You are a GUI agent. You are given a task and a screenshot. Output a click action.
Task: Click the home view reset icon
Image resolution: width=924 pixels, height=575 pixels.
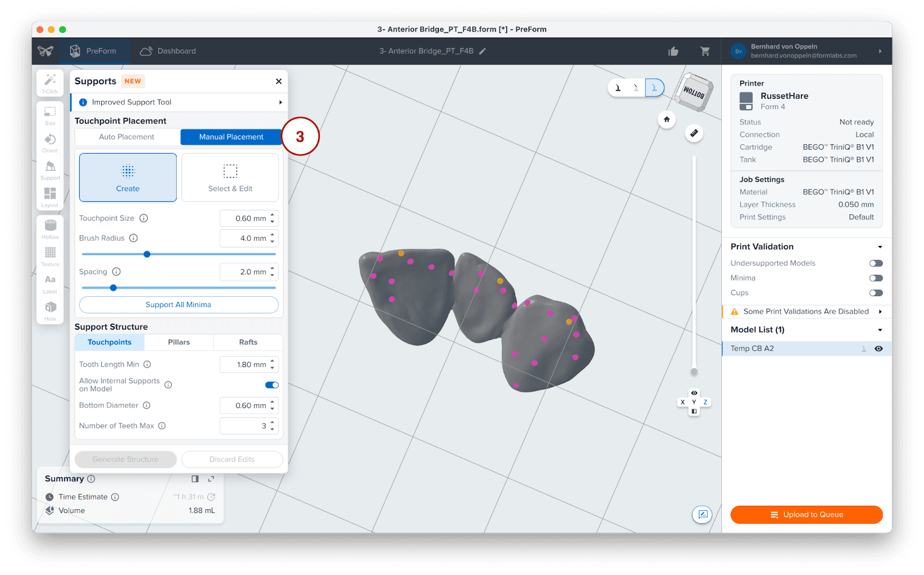point(666,120)
